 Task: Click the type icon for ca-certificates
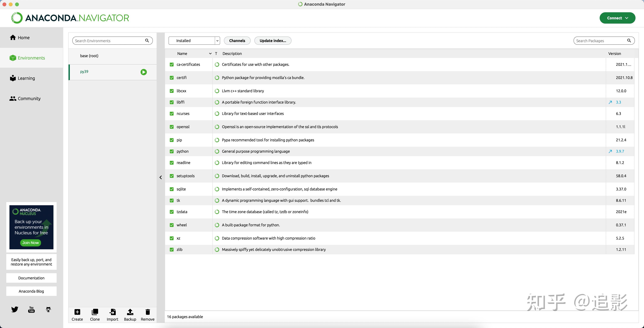click(x=217, y=65)
